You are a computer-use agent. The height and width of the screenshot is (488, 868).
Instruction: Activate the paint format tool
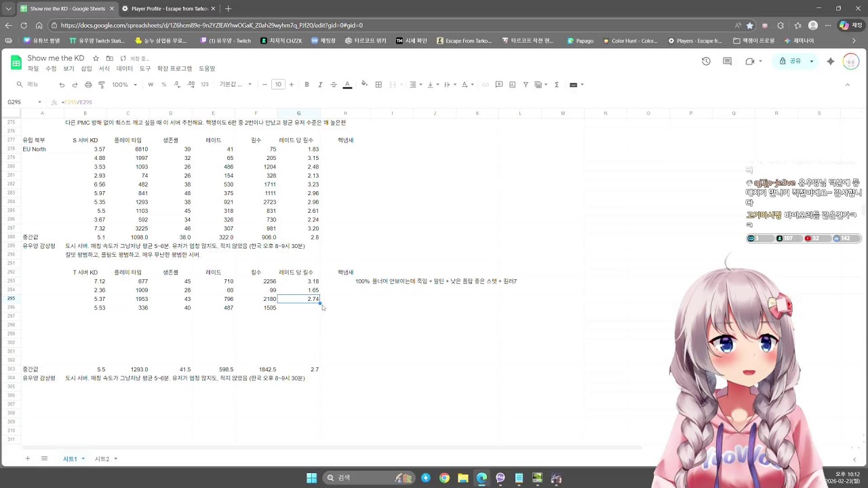click(102, 85)
